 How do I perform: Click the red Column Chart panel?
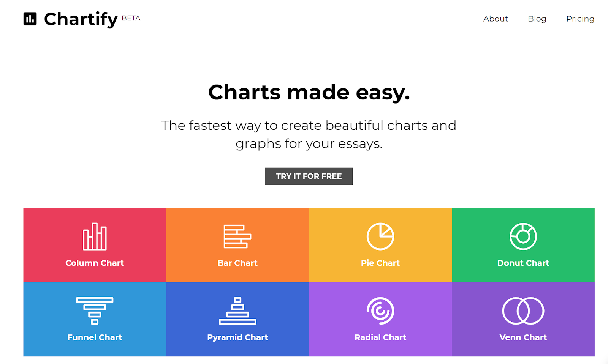[94, 244]
